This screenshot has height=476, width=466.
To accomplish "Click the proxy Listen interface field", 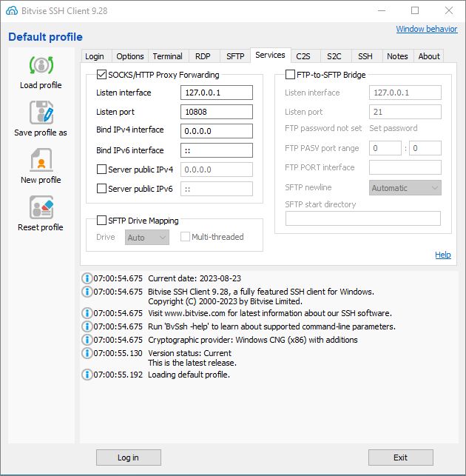I will click(x=217, y=93).
